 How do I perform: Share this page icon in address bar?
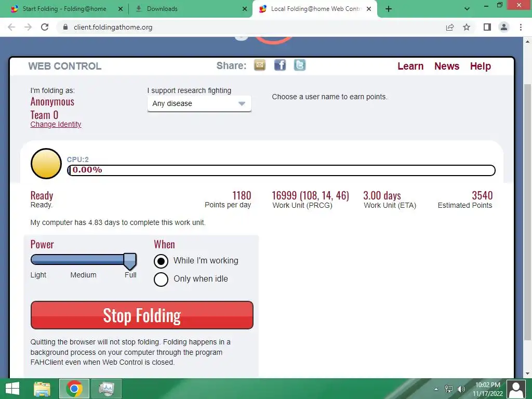click(450, 27)
